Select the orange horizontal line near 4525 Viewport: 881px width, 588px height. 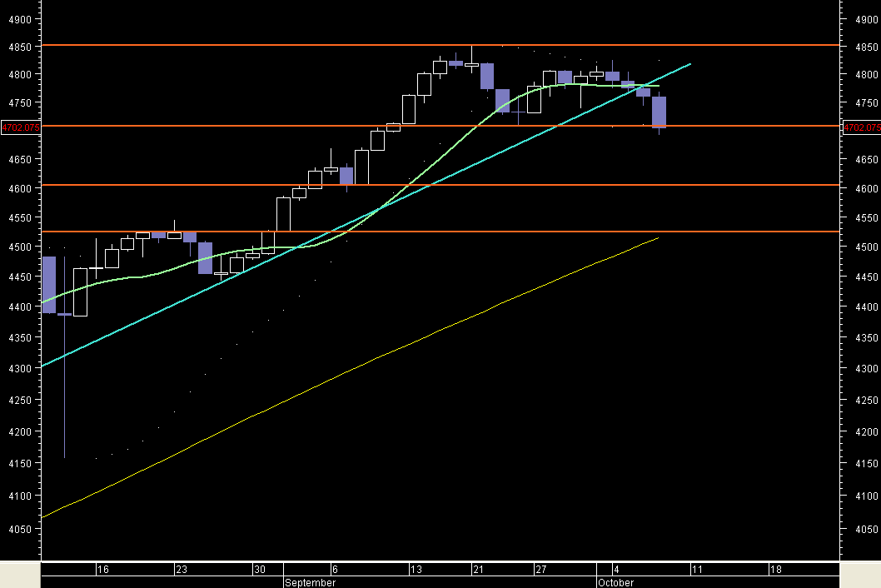[x=440, y=231]
